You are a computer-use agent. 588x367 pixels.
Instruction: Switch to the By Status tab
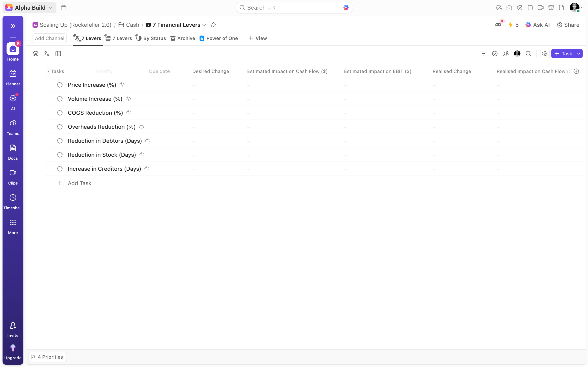(151, 38)
